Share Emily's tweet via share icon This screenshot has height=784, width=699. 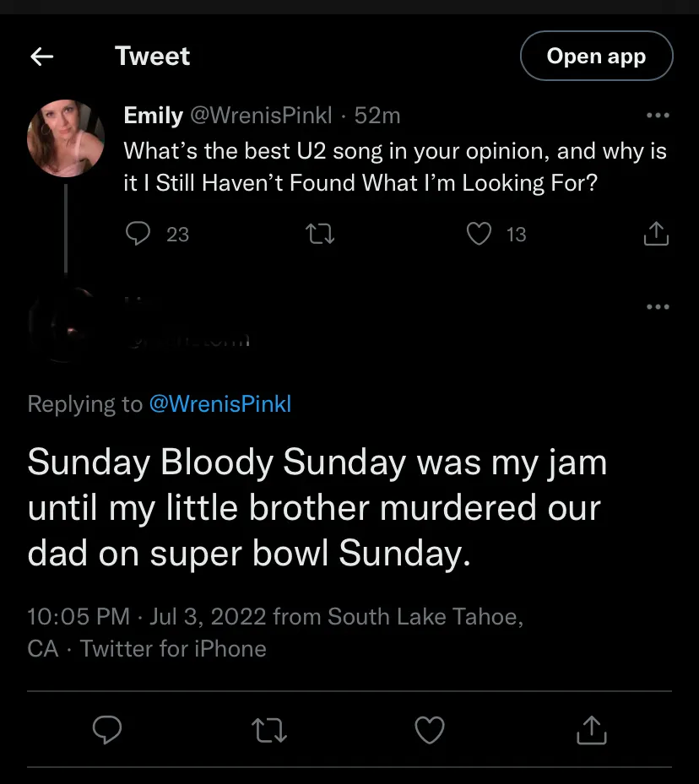point(656,234)
